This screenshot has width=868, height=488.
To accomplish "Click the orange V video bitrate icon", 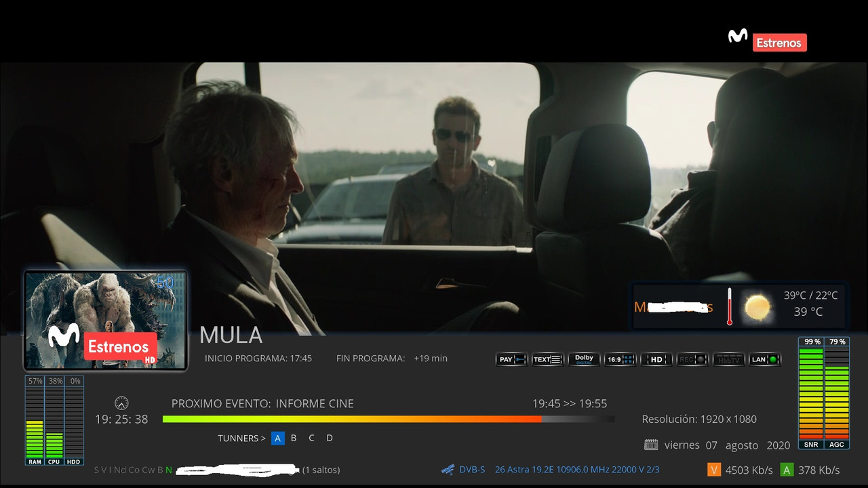I will point(714,470).
